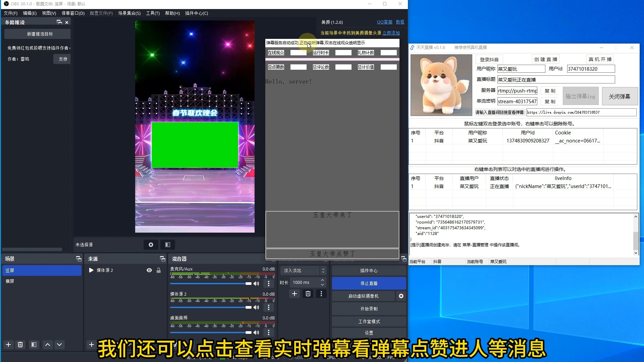Close the 多路推流 dock panel
This screenshot has height=362, width=644.
(67, 22)
